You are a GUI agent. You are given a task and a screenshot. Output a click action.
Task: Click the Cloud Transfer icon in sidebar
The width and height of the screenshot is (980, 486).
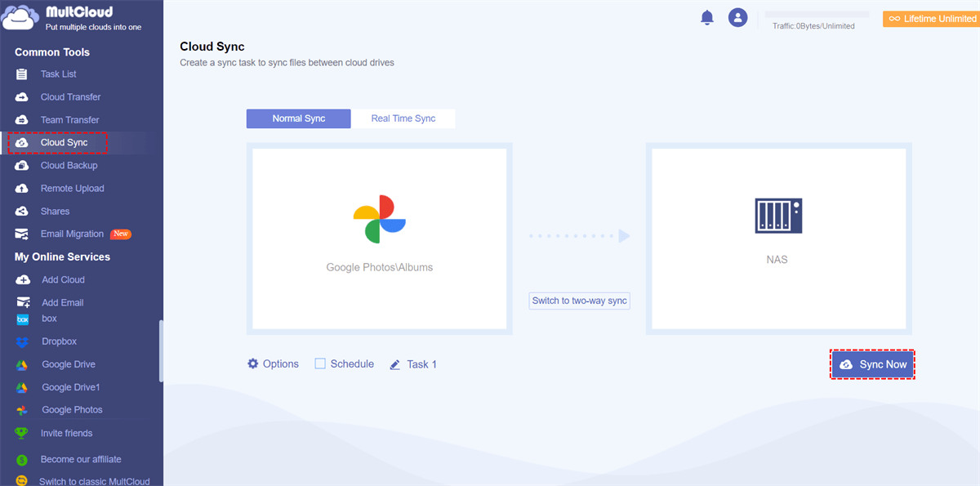pyautogui.click(x=22, y=97)
